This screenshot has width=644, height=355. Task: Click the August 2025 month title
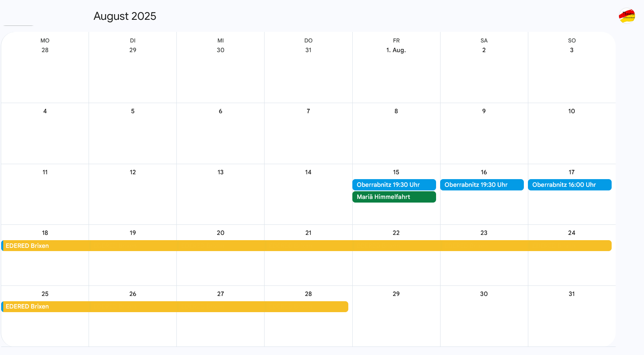pos(125,16)
